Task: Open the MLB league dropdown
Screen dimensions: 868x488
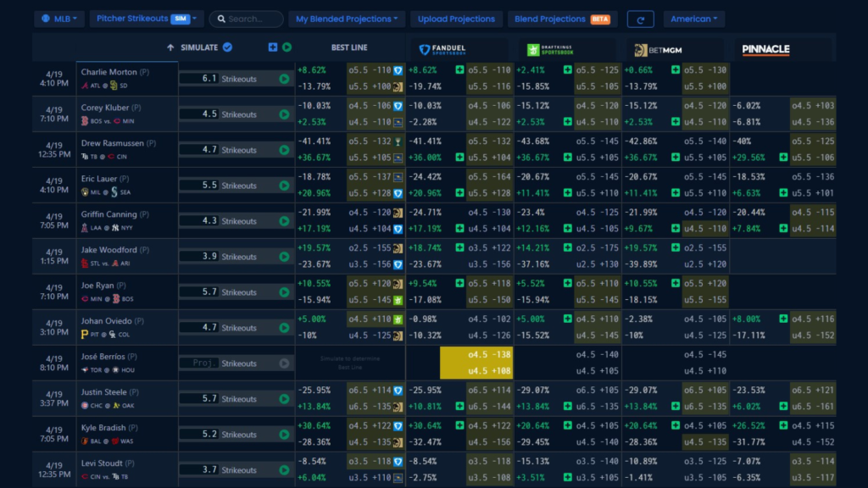Action: (x=59, y=19)
